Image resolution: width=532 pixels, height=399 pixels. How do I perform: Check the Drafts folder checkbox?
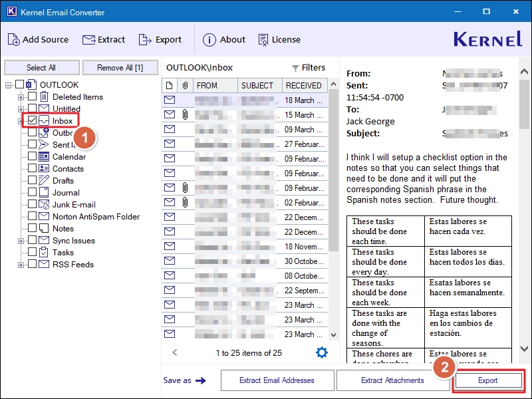pyautogui.click(x=32, y=180)
